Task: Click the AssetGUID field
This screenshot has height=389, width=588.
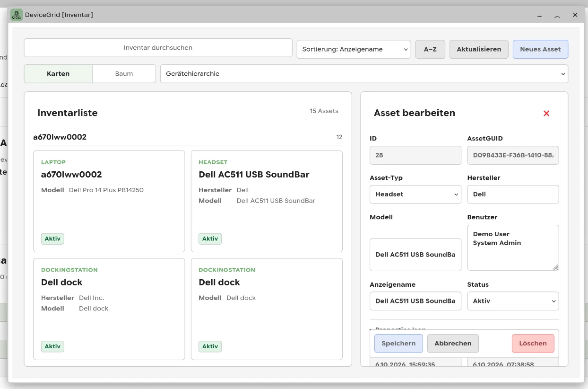Action: click(x=513, y=155)
